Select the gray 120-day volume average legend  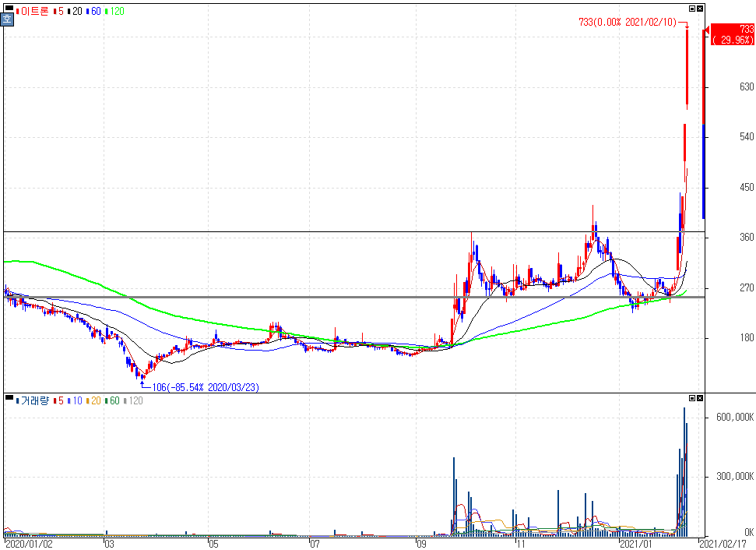[x=134, y=401]
